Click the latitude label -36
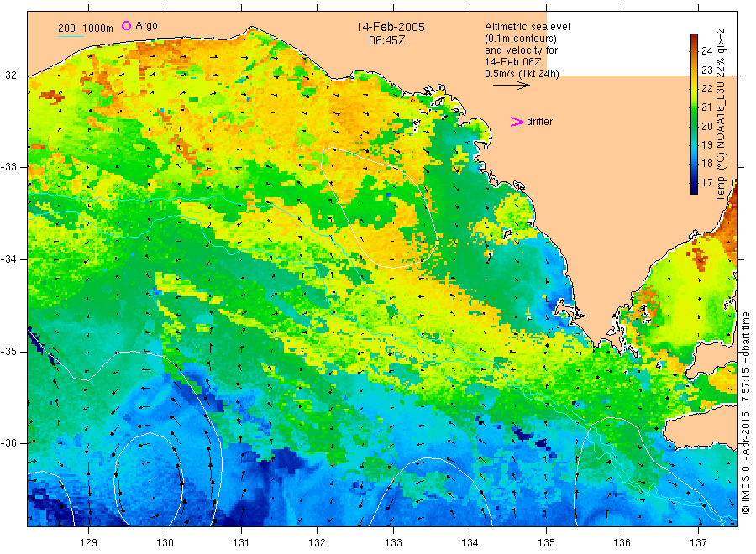Image resolution: width=756 pixels, height=554 pixels. coord(8,443)
